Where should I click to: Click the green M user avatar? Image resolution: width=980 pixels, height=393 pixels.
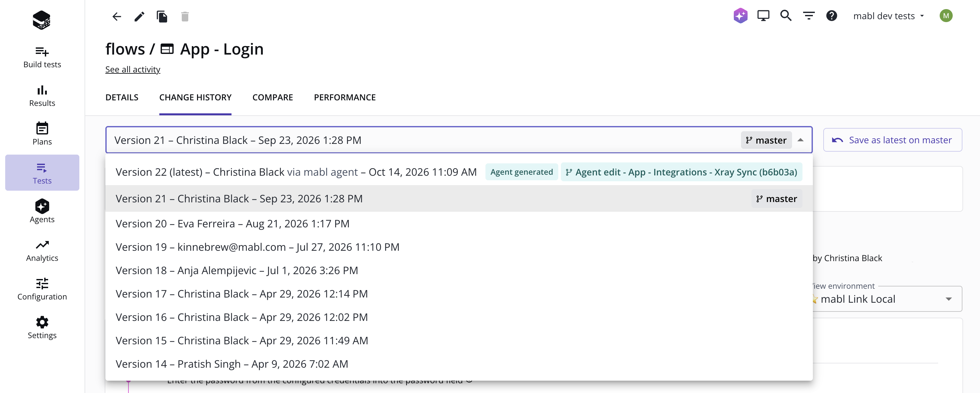pyautogui.click(x=946, y=16)
